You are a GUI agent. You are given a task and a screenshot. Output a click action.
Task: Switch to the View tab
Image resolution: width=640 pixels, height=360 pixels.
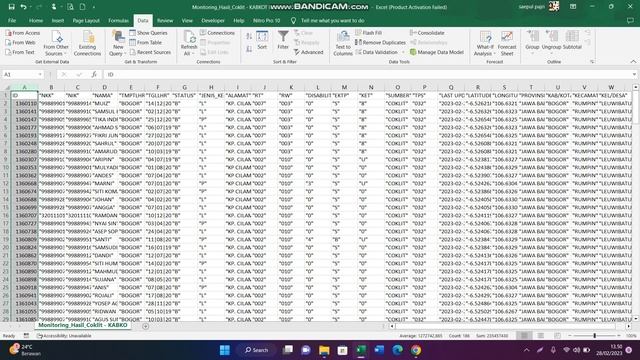tap(187, 20)
